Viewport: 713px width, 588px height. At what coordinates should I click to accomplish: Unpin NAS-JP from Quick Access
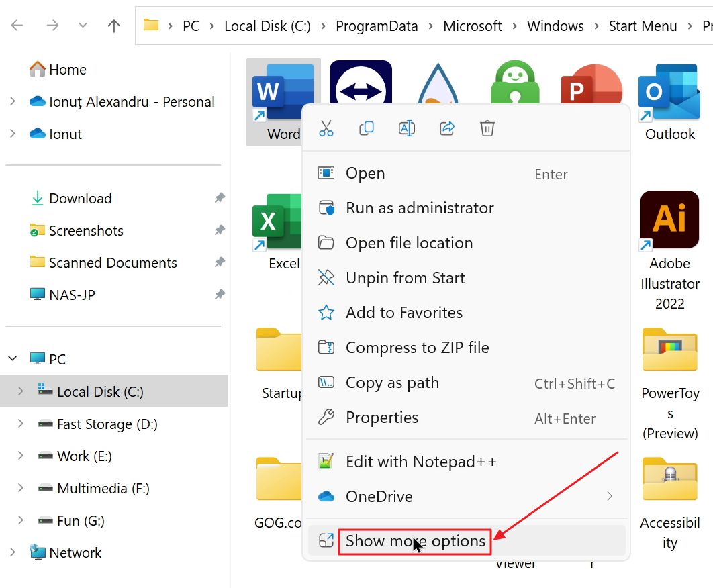pyautogui.click(x=220, y=295)
